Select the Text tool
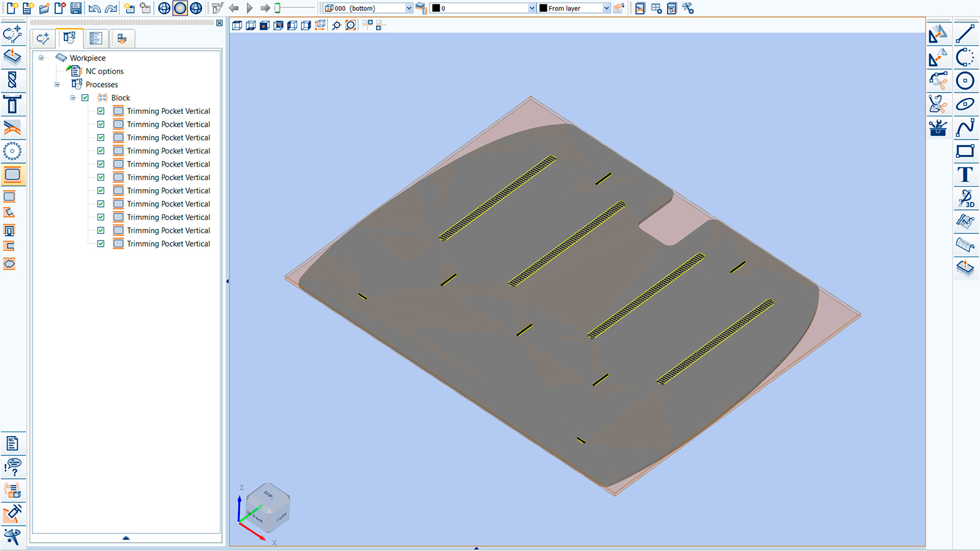 [x=967, y=174]
